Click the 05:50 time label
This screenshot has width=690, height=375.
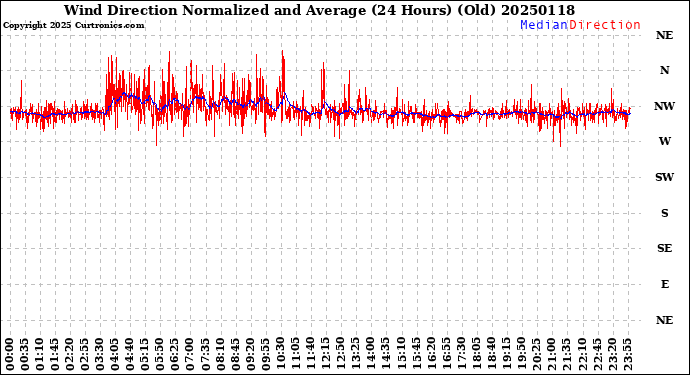161,354
